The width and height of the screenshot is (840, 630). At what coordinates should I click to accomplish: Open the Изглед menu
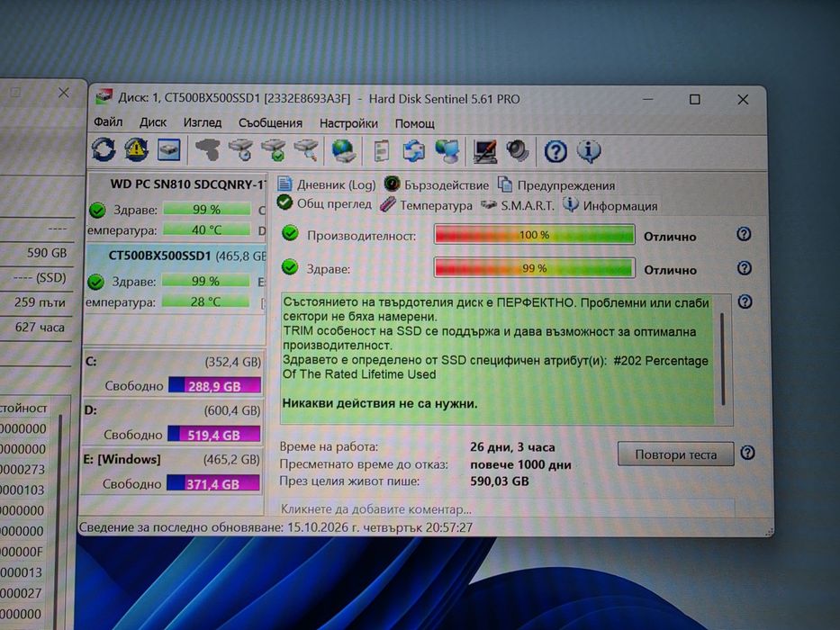202,122
